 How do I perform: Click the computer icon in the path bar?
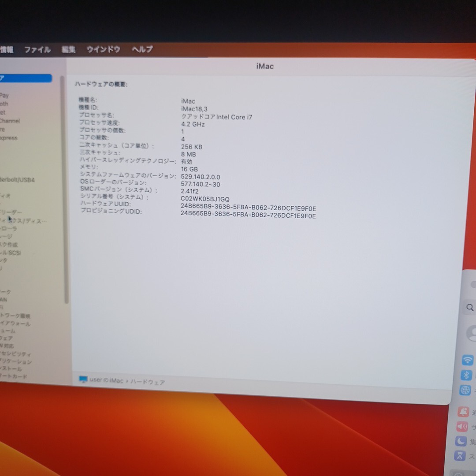pyautogui.click(x=83, y=379)
